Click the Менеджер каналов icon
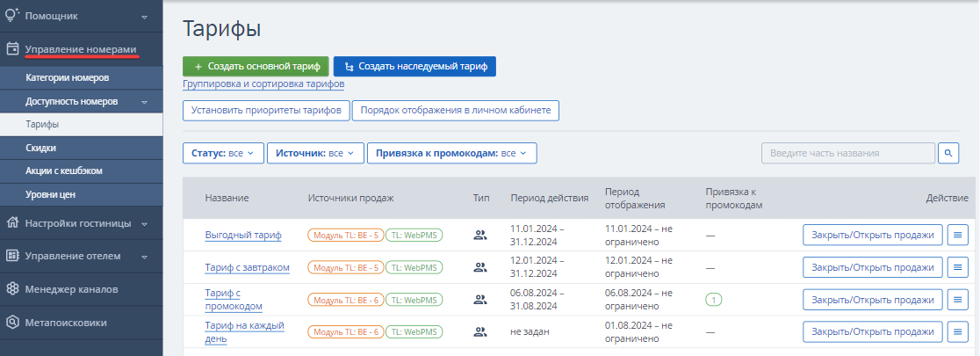Screen dimensions: 980x356 (12, 289)
